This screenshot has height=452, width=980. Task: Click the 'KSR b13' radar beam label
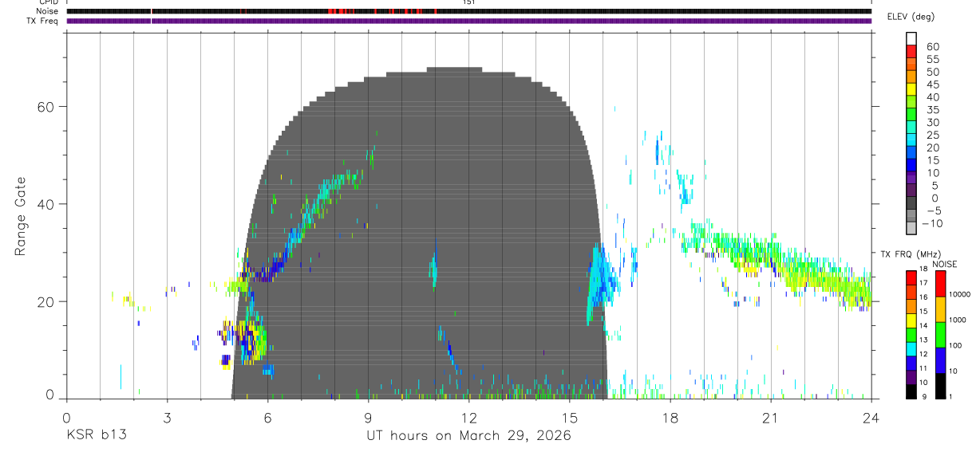coord(97,435)
